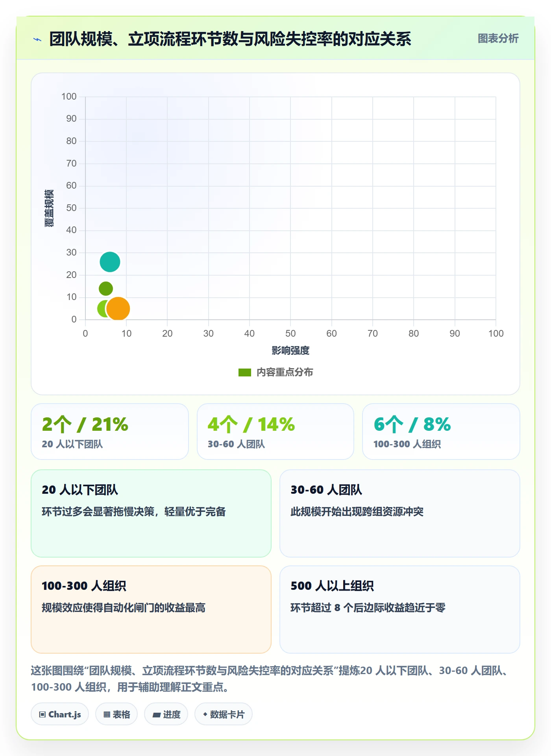The height and width of the screenshot is (756, 551).
Task: Open the 30-60 人团队 detail card heading
Action: click(x=326, y=490)
